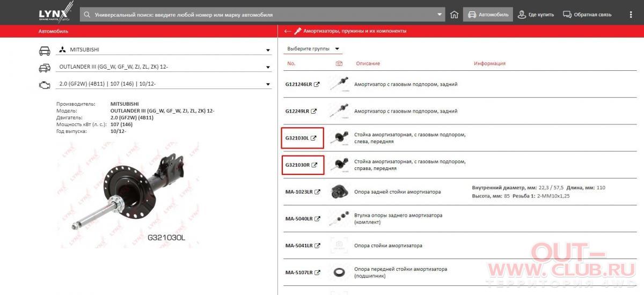
Task: Focus the universal search input field
Action: (263, 14)
